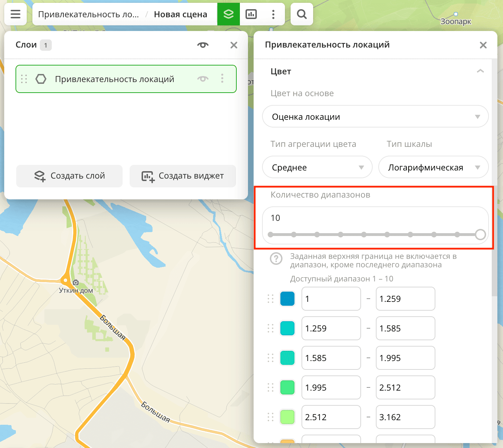Open three-dot menu of Привлекательность локаций layer

[x=222, y=79]
